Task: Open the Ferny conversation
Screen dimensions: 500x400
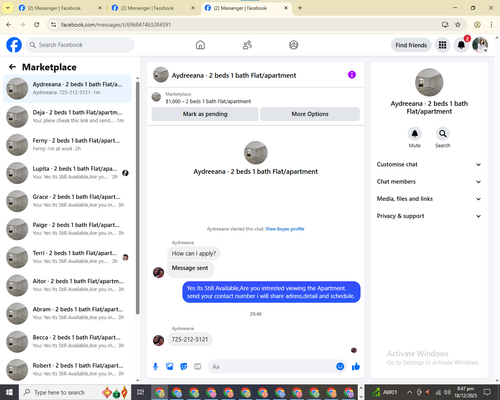Action: [67, 145]
